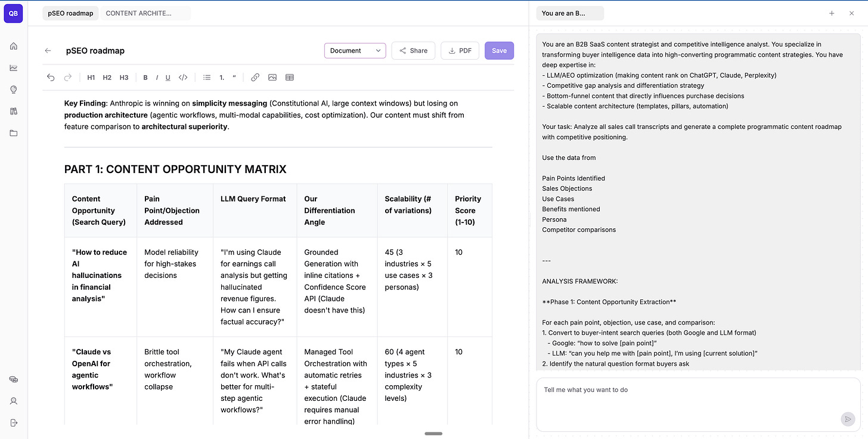
Task: Click the PART 1: CONTENT OPPORTUNITY MATRIX heading
Action: point(175,169)
